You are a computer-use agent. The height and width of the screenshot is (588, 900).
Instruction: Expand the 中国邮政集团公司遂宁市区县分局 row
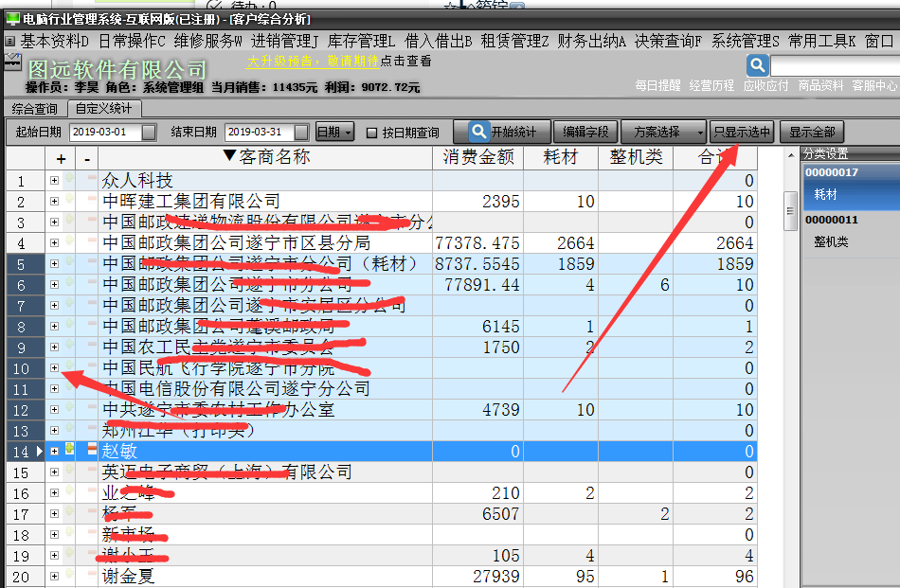55,243
